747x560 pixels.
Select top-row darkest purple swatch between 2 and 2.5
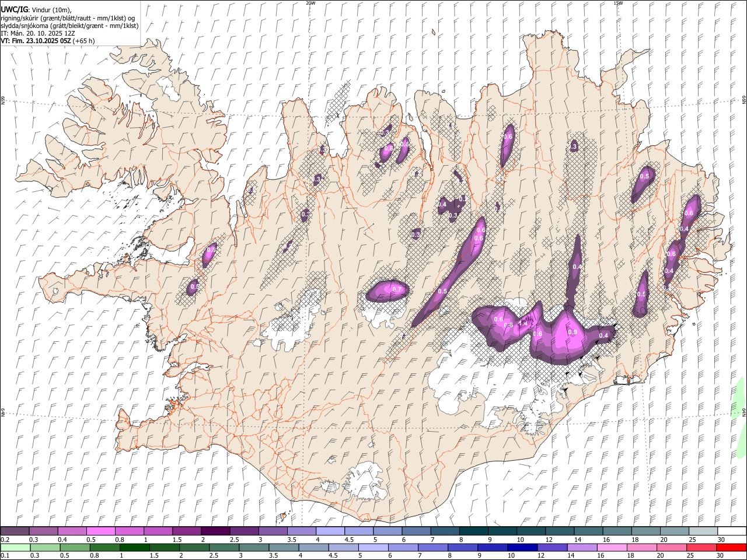(215, 531)
